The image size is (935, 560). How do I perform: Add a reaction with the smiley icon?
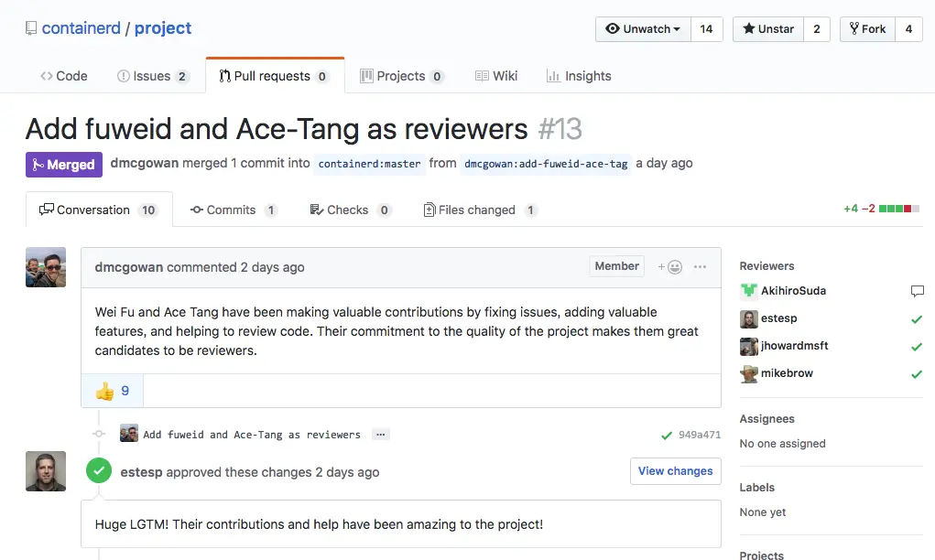pos(669,267)
